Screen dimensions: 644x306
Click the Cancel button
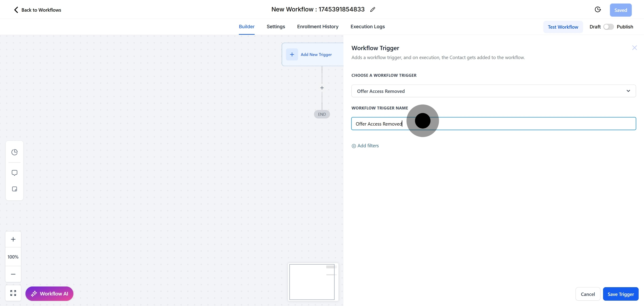(x=587, y=294)
